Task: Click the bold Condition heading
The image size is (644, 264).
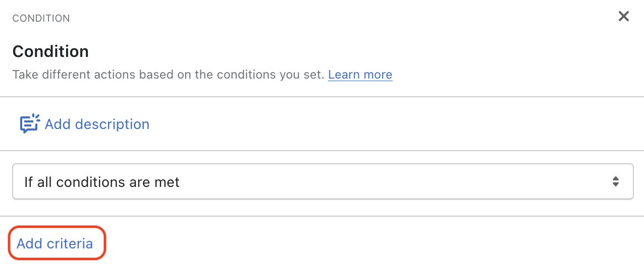Action: (x=50, y=51)
